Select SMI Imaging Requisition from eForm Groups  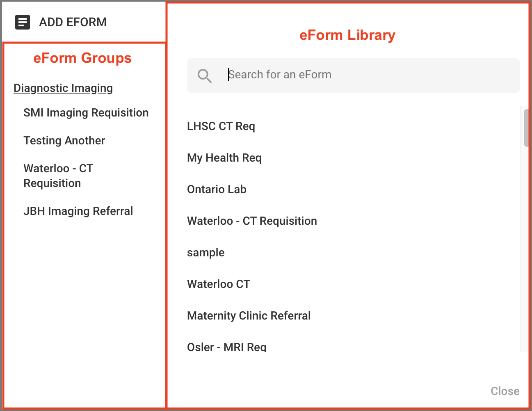pos(86,112)
